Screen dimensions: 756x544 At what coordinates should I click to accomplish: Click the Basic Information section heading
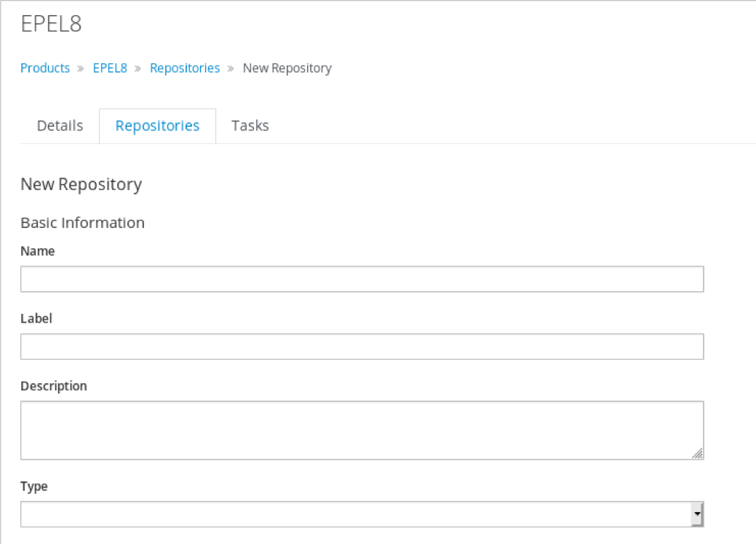point(82,223)
